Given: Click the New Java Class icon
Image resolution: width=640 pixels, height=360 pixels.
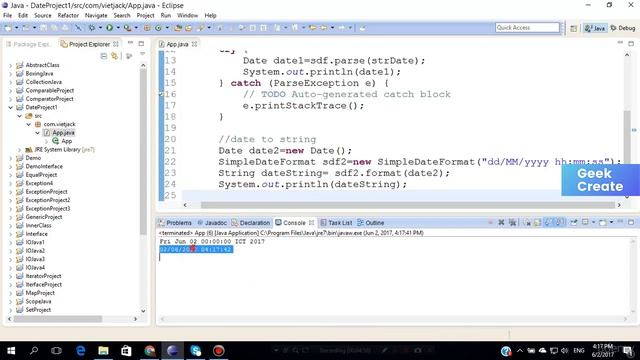Looking at the screenshot, I should 158,28.
